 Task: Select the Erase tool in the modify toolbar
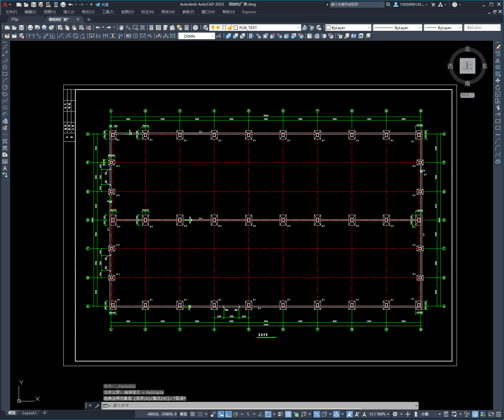click(498, 47)
